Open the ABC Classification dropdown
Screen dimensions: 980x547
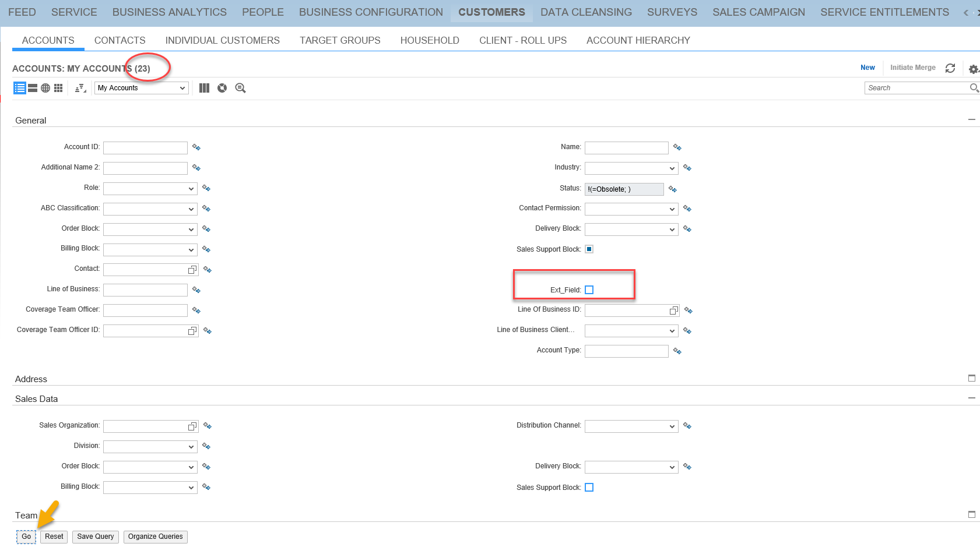(150, 209)
